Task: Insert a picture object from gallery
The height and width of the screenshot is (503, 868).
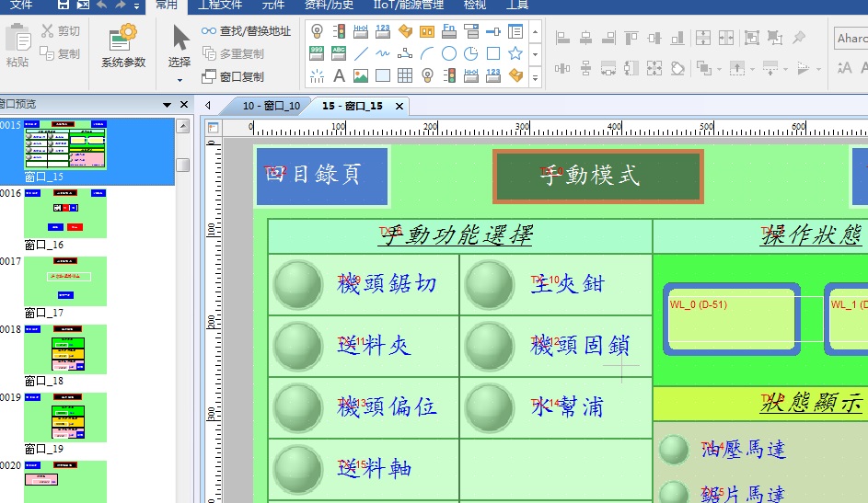Action: 361,75
